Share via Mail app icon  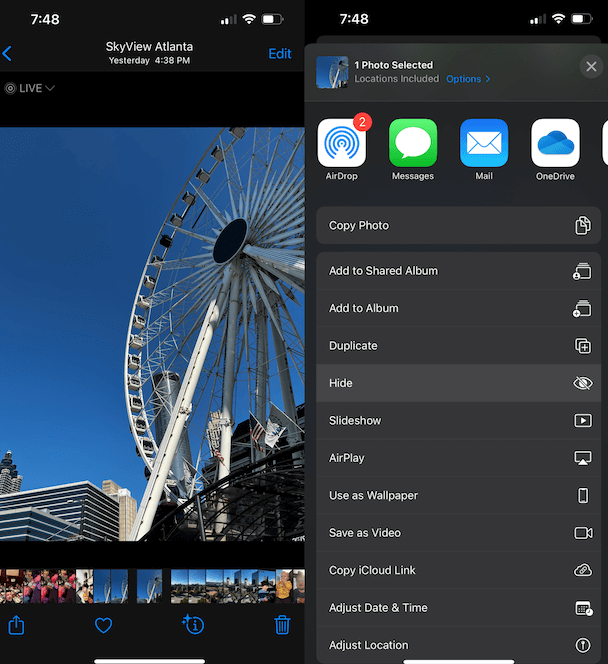point(484,143)
